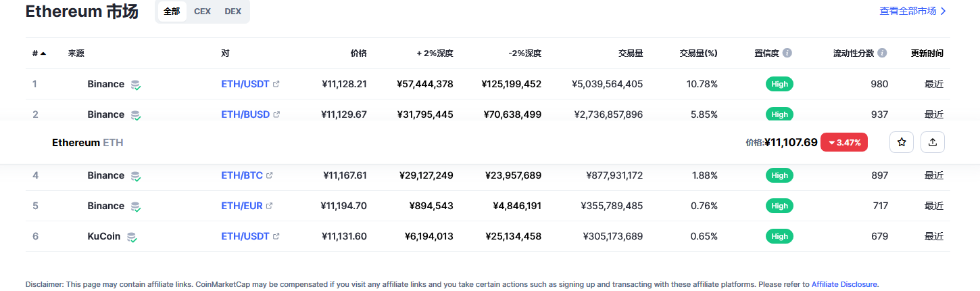The height and width of the screenshot is (291, 980).
Task: Switch to the DEX tab
Action: point(233,12)
